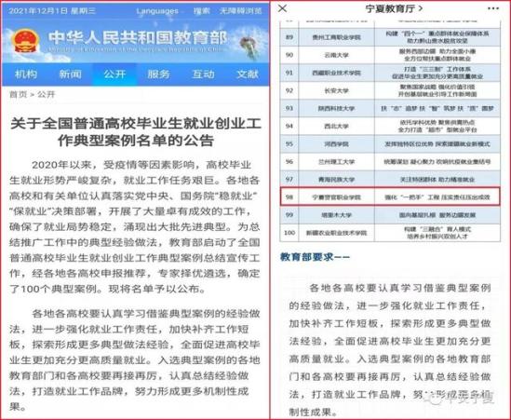Open the three-dots more options menu

pos(493,8)
